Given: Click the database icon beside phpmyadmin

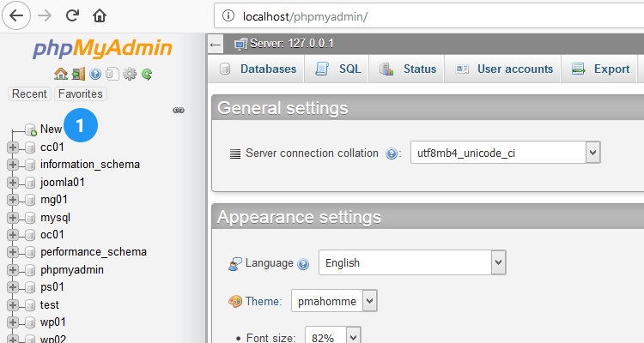Looking at the screenshot, I should pos(29,270).
